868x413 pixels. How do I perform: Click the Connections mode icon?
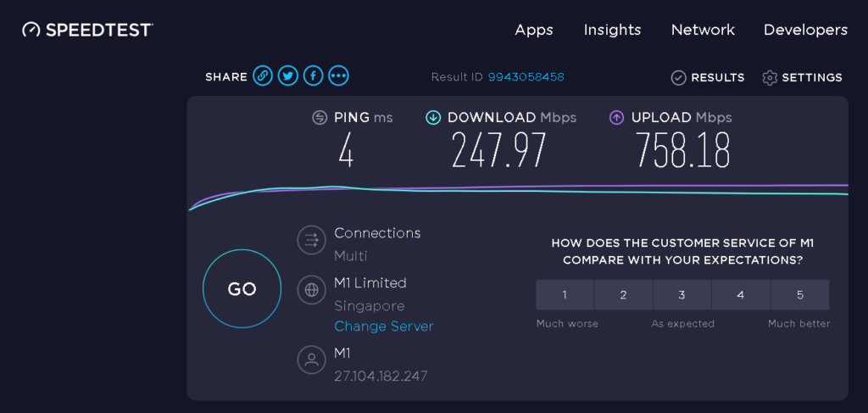(x=312, y=240)
